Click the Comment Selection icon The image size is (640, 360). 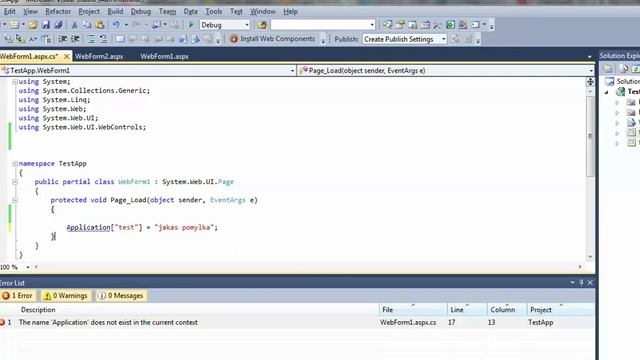coord(91,39)
